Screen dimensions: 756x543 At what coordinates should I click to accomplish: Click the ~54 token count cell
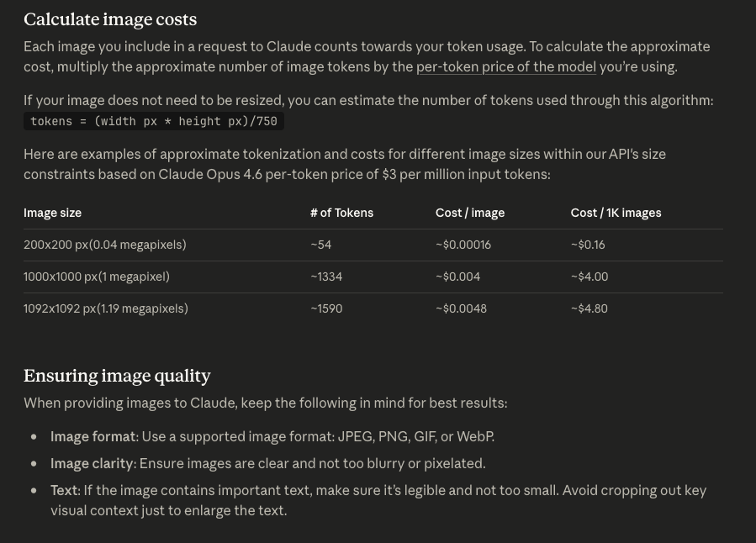[321, 245]
